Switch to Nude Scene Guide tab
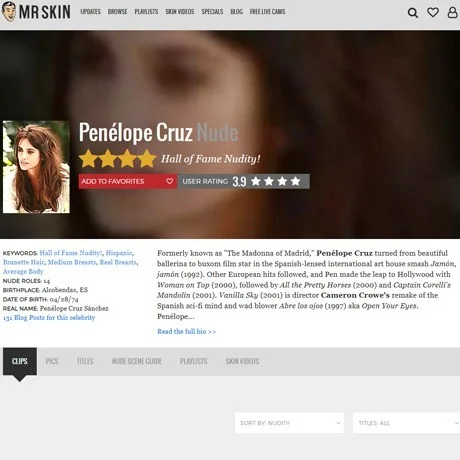This screenshot has height=460, width=460. [137, 361]
